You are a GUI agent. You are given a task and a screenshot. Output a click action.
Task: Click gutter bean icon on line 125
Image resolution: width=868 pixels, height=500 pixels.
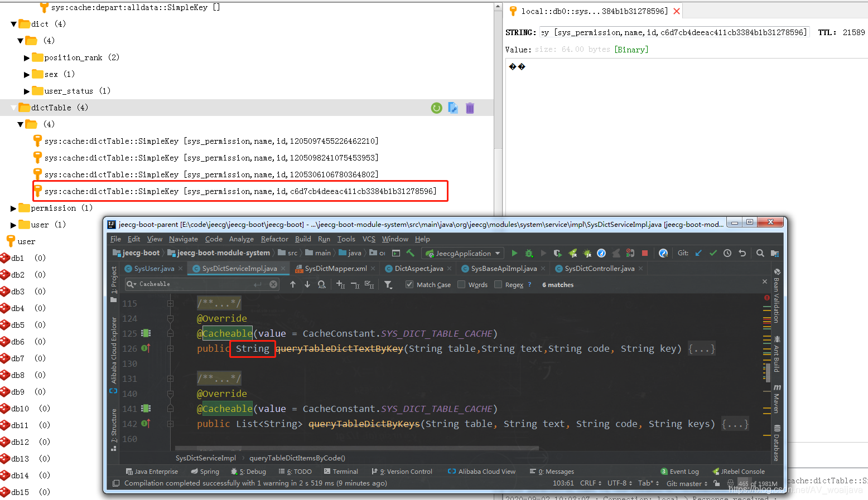(146, 333)
